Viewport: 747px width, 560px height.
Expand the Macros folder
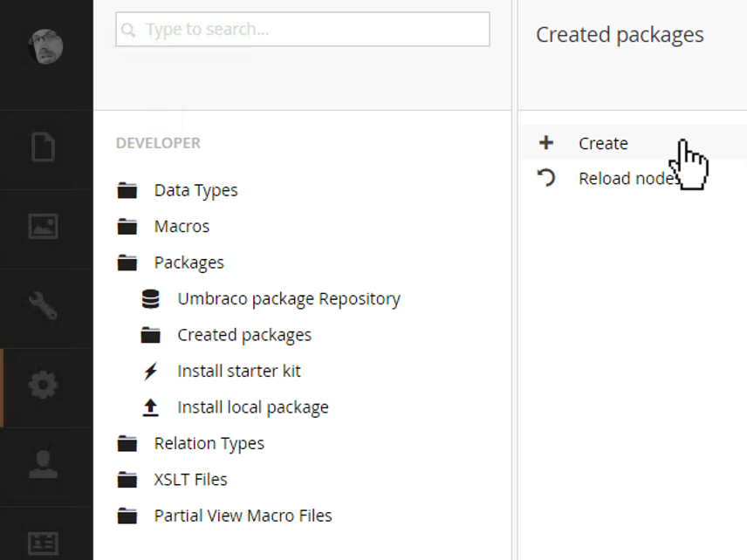tap(182, 226)
